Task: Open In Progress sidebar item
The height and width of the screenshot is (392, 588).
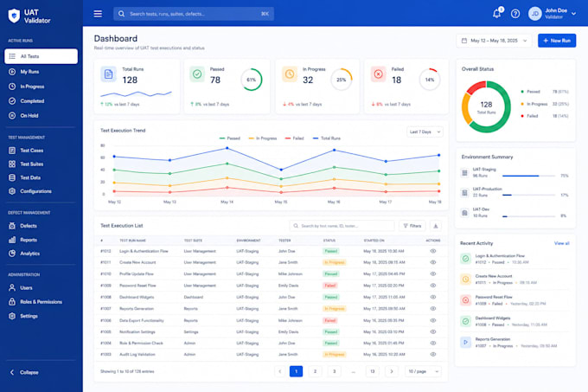Action: point(42,87)
